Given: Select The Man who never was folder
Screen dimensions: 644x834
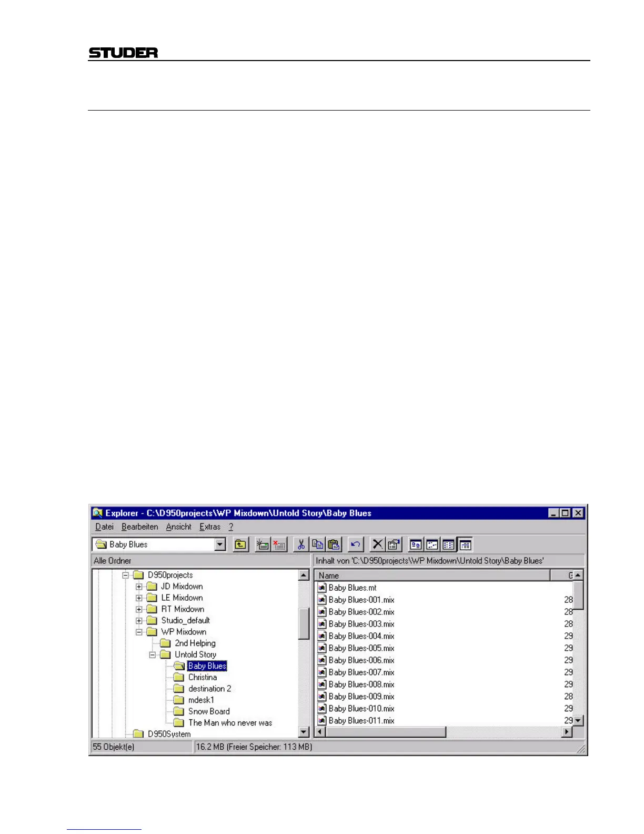Looking at the screenshot, I should tap(230, 723).
